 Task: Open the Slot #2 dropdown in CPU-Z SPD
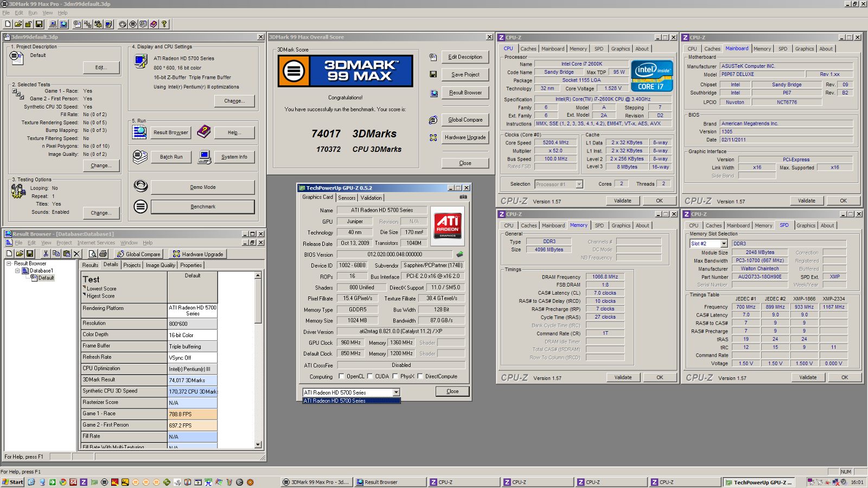(x=724, y=244)
